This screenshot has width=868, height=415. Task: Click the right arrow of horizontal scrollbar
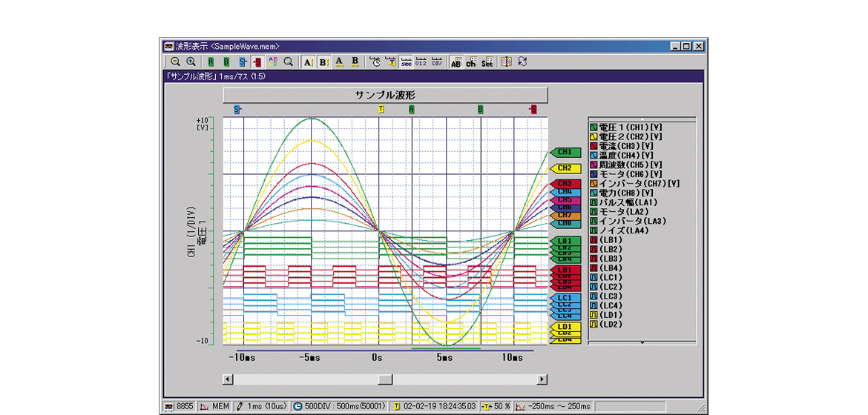pyautogui.click(x=542, y=379)
